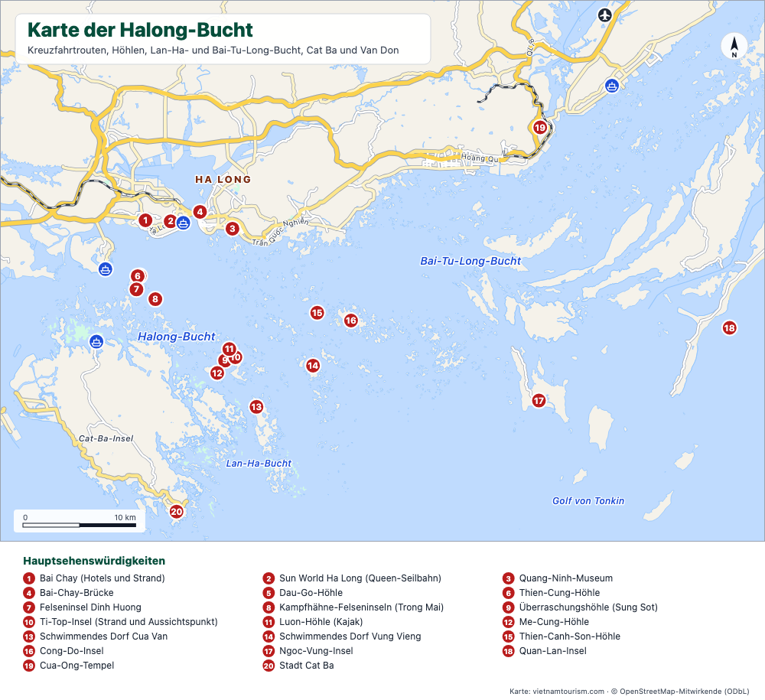Click the 'Halong-Bucht' water label
Image resolution: width=765 pixels, height=700 pixels.
(x=176, y=337)
